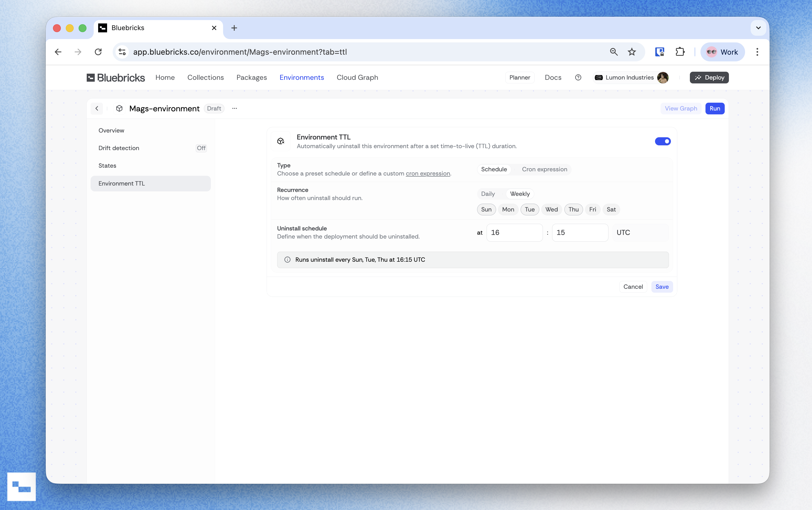Click the Save button
This screenshot has width=812, height=510.
coord(662,287)
